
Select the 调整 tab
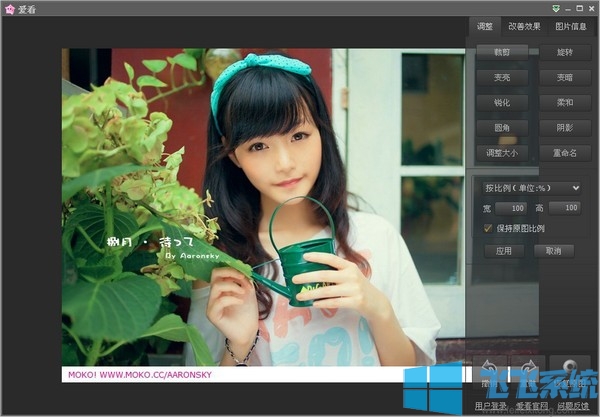484,27
